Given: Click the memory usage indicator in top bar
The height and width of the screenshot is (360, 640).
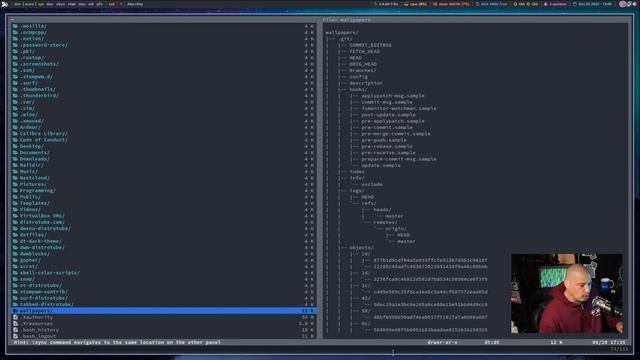Looking at the screenshot, I should (x=451, y=4).
